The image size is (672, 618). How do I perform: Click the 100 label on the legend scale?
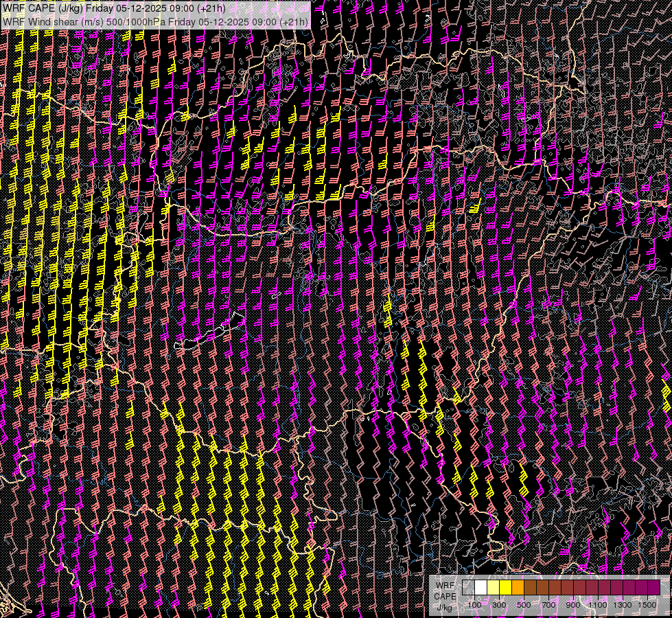(474, 604)
